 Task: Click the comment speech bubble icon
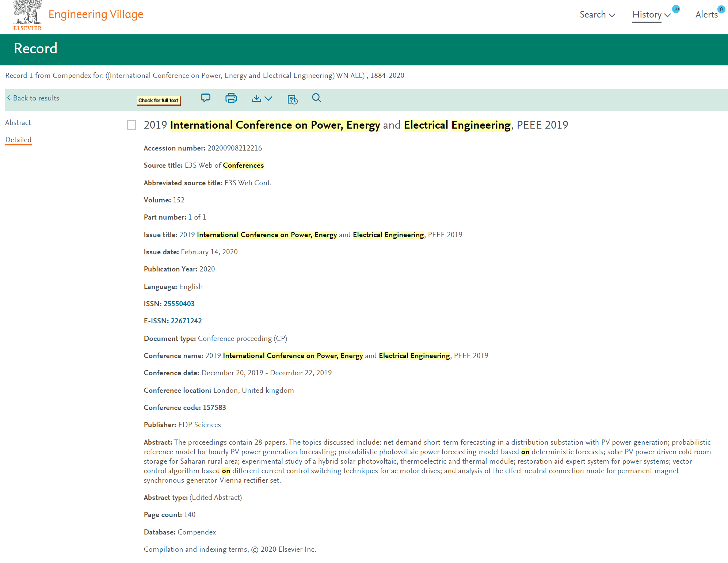click(x=205, y=98)
